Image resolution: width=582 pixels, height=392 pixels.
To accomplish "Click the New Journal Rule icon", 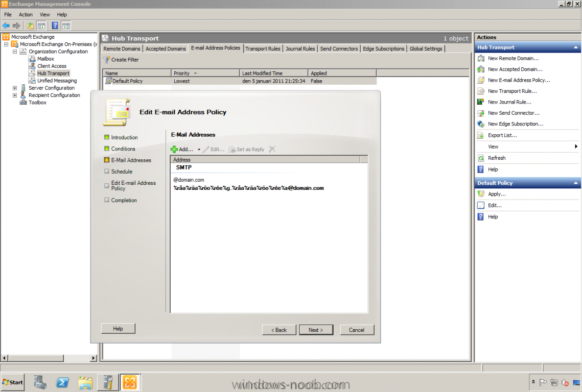I will pos(481,102).
